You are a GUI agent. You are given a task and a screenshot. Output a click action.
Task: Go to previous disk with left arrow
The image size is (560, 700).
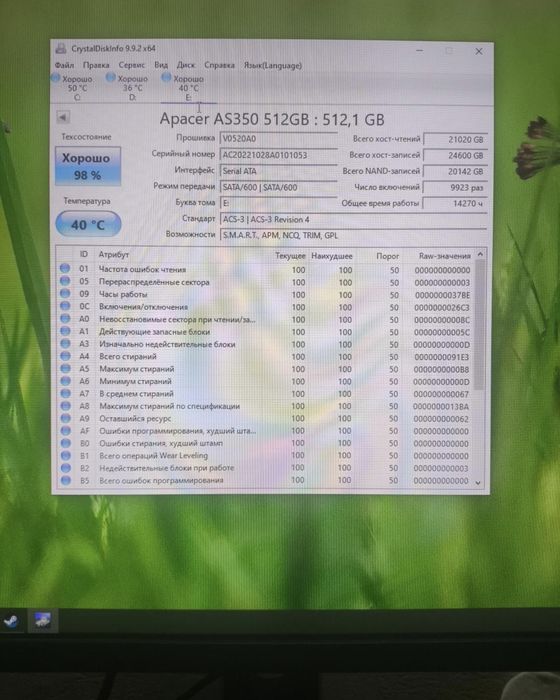pyautogui.click(x=63, y=117)
